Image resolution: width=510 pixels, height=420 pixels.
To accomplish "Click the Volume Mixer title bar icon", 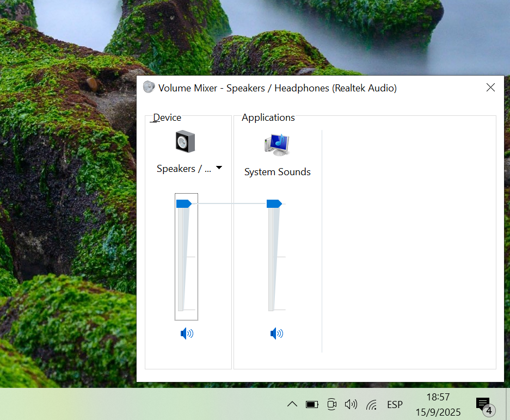I will (149, 88).
